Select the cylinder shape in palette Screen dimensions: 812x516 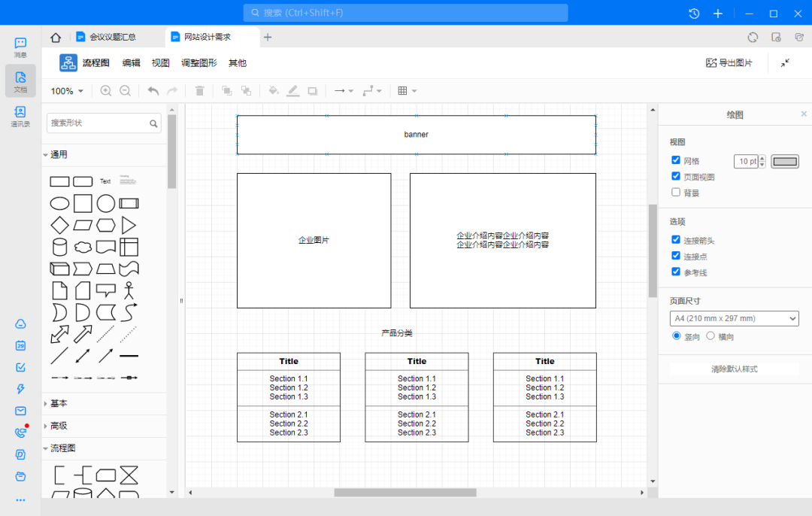coord(59,247)
